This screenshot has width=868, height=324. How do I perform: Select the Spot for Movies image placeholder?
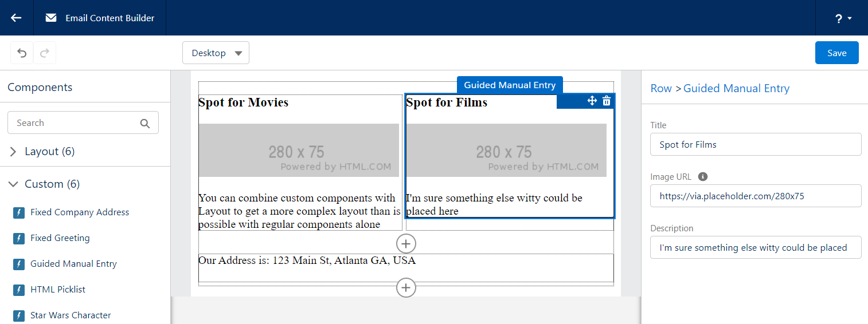point(299,150)
